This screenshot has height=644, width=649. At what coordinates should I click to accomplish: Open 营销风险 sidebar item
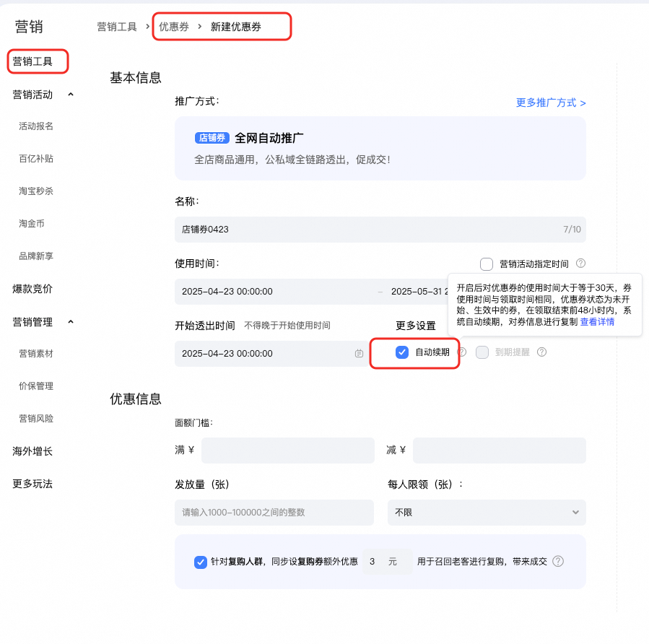(x=36, y=419)
